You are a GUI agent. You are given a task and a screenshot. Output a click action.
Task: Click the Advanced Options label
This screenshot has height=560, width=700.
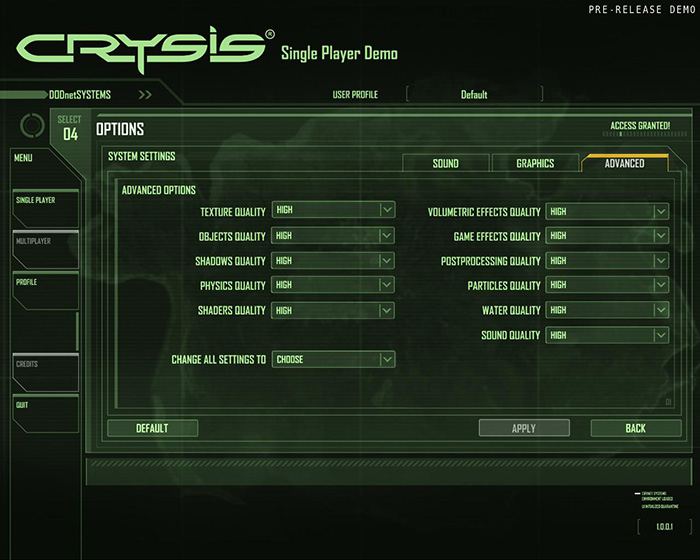tap(158, 190)
